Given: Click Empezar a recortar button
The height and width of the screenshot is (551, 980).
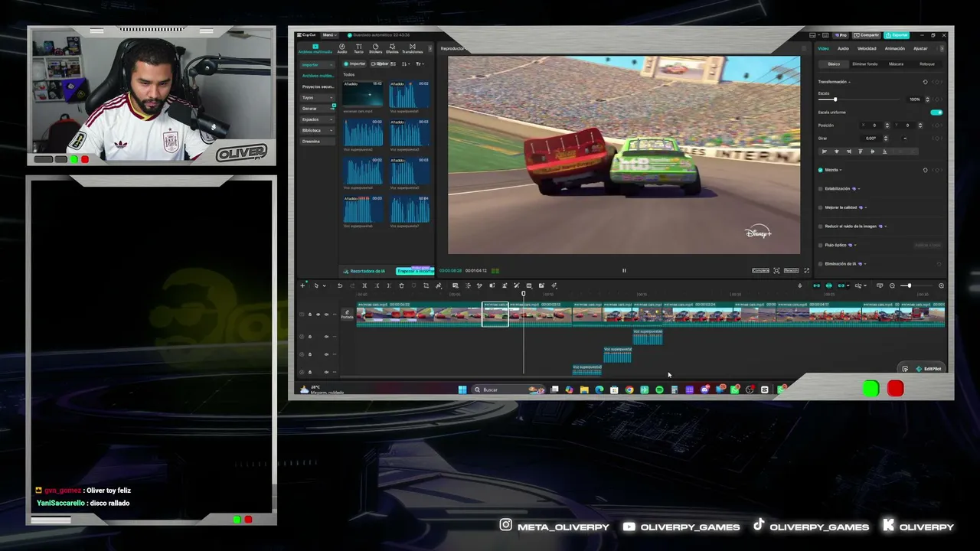Looking at the screenshot, I should pyautogui.click(x=415, y=271).
